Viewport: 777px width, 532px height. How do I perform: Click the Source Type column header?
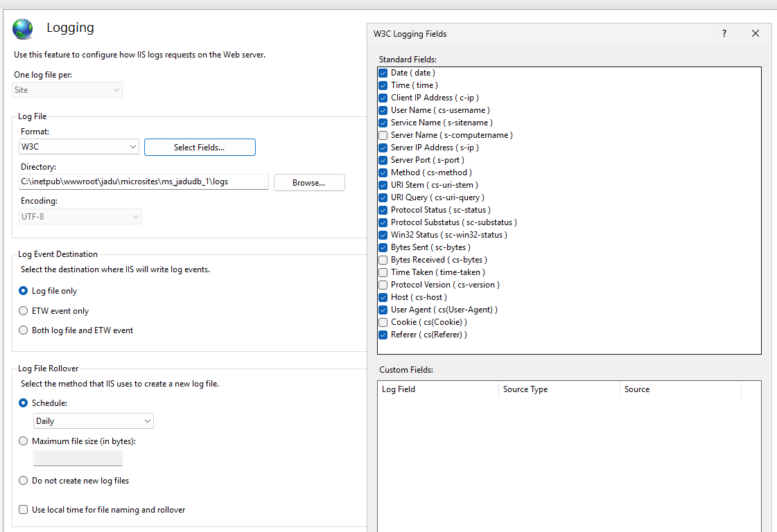click(559, 389)
